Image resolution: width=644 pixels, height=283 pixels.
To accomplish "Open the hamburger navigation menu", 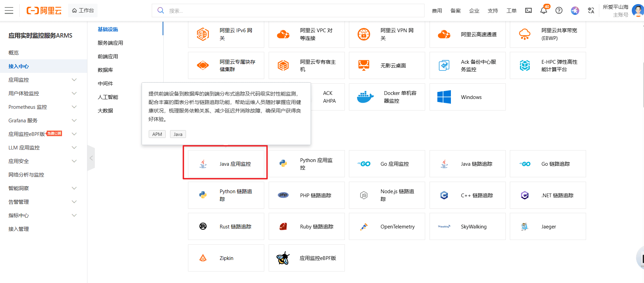I will [x=9, y=11].
